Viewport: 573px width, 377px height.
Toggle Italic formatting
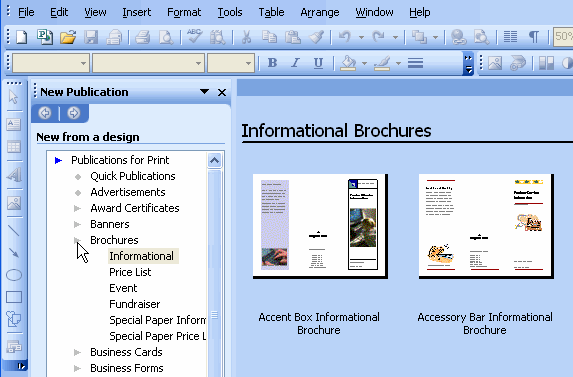coord(295,63)
